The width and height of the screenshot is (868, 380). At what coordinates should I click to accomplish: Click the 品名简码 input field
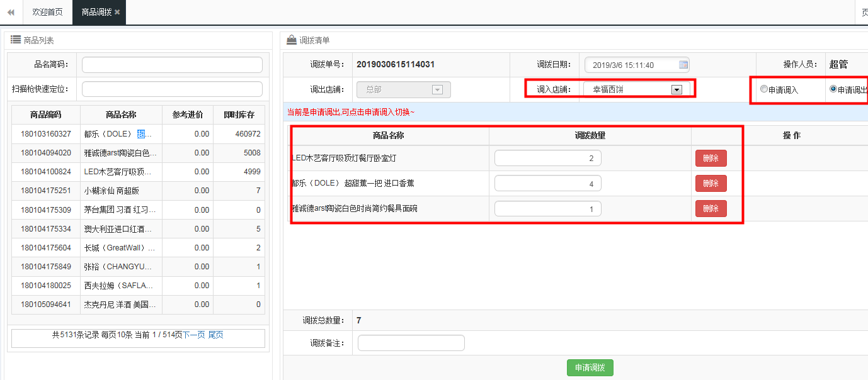171,64
